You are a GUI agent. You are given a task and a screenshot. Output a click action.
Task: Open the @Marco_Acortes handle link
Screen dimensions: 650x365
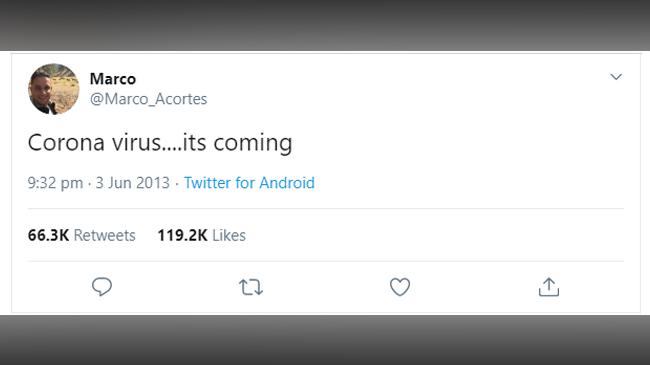point(148,99)
